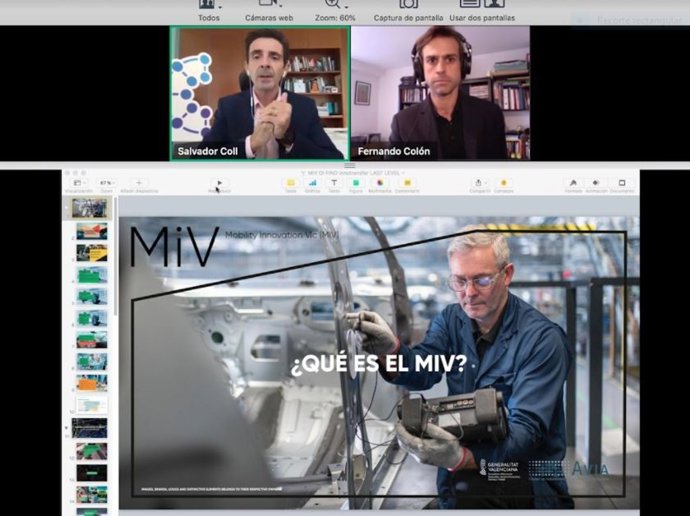Expand the Zoom dropdown arrow
This screenshot has width=690, height=516.
pos(346,7)
